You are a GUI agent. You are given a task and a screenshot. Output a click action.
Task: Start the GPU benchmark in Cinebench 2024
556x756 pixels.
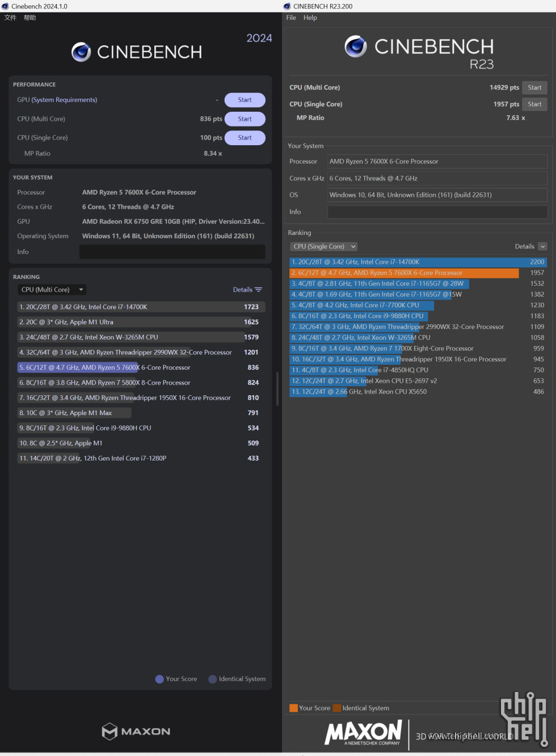pyautogui.click(x=245, y=100)
